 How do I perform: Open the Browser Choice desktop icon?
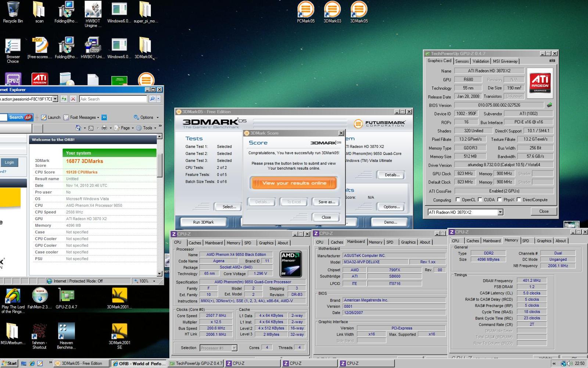[x=13, y=51]
